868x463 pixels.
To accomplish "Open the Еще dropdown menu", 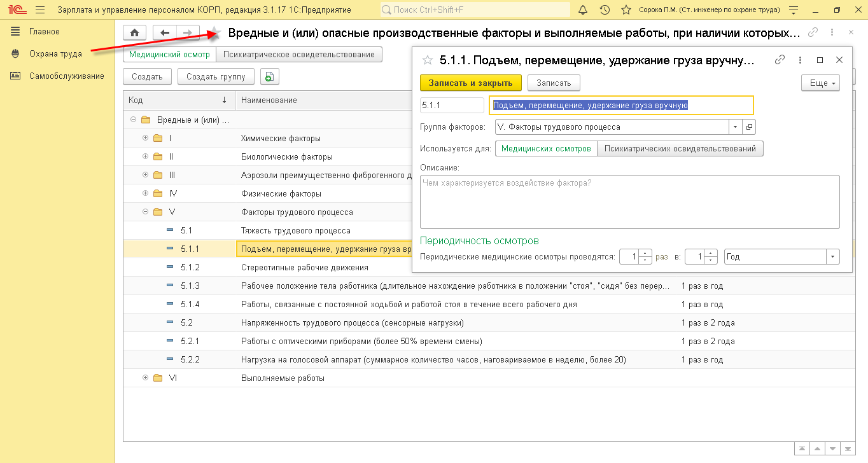I will point(820,83).
